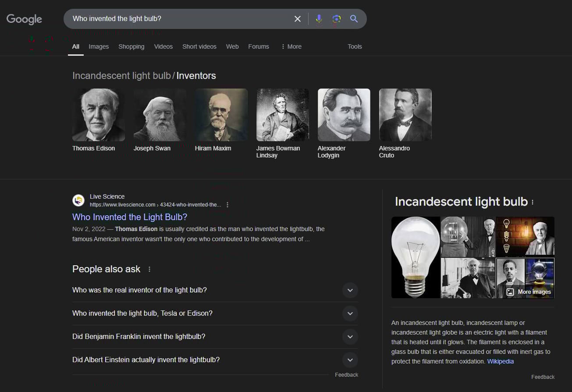Switch to the Images results tab
Screen dimensions: 572x392
pyautogui.click(x=99, y=46)
